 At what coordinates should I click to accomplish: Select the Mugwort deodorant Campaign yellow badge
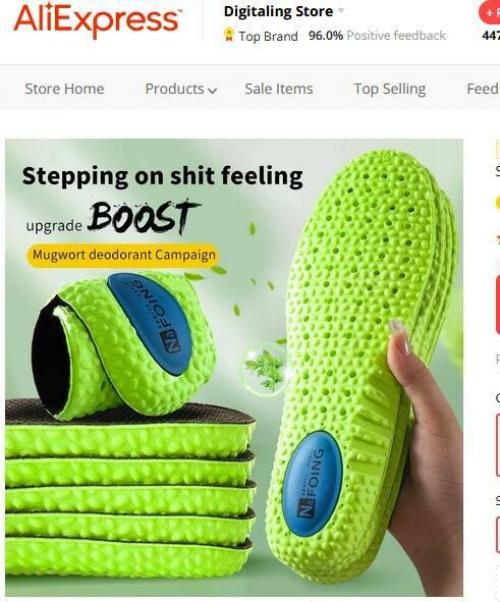(x=123, y=255)
